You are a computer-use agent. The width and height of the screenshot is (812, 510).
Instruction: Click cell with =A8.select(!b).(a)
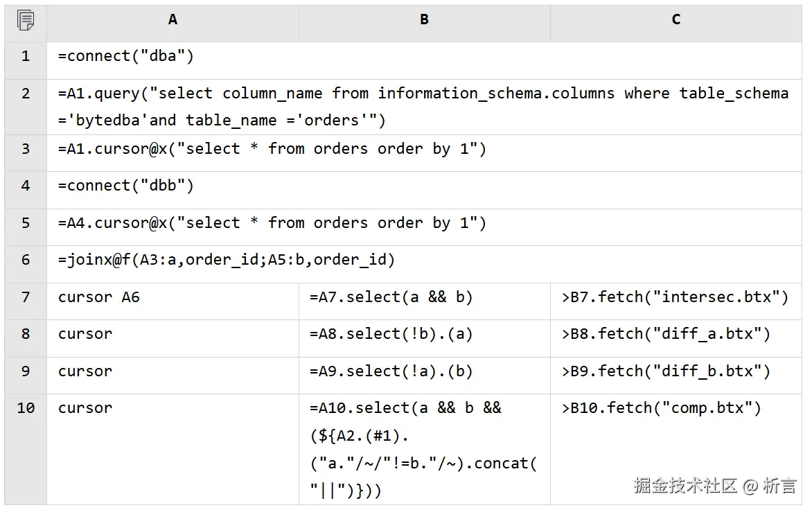pos(391,334)
